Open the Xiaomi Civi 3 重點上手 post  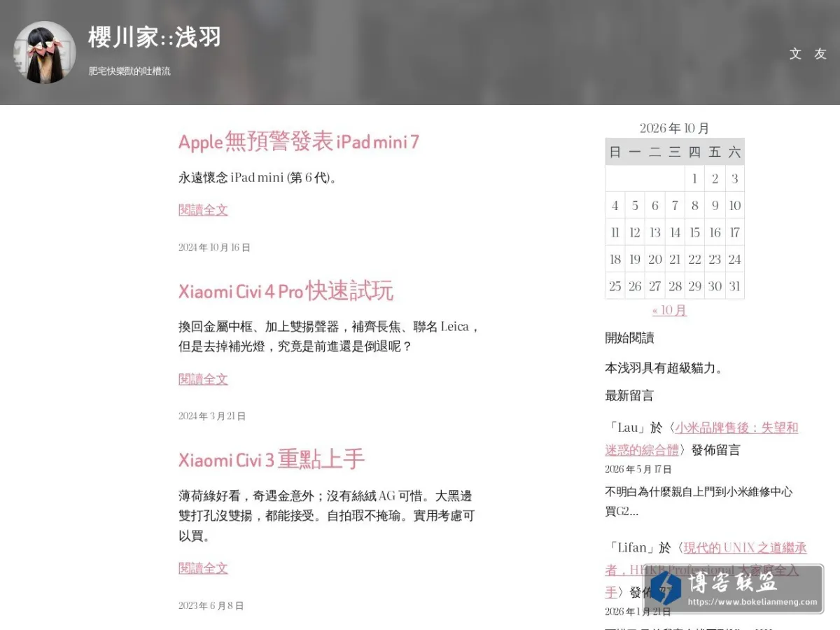[272, 460]
